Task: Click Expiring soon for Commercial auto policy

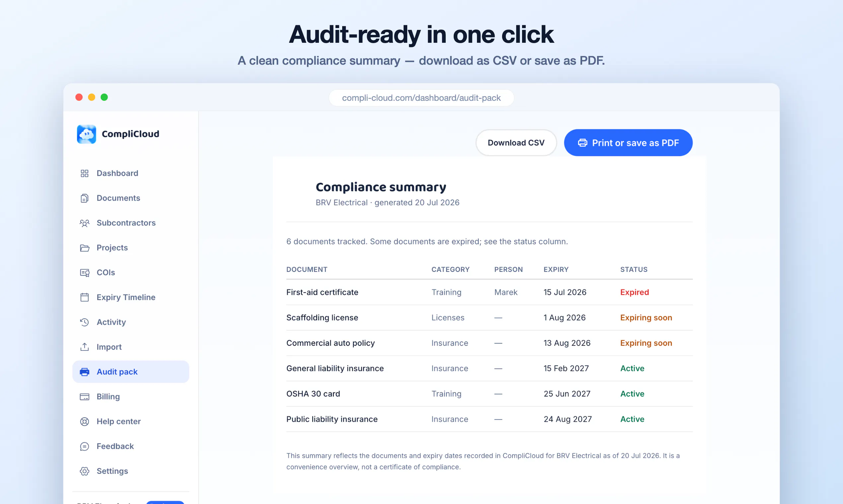Action: 646,343
